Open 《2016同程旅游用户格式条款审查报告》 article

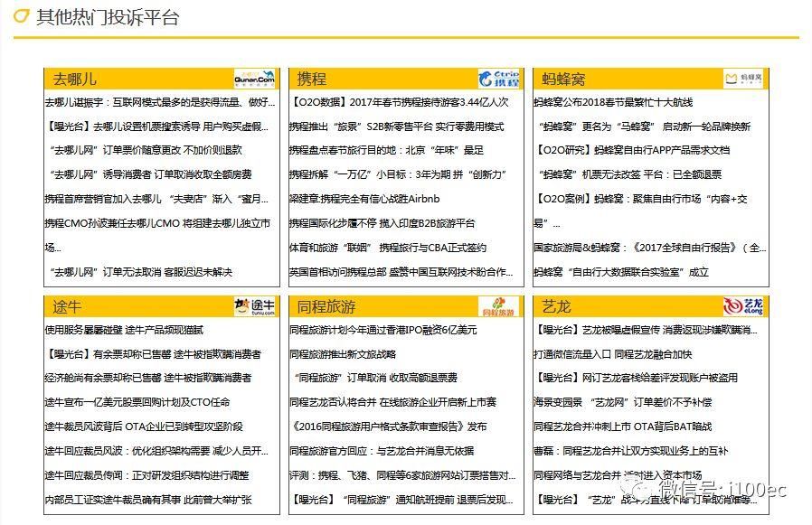[389, 427]
